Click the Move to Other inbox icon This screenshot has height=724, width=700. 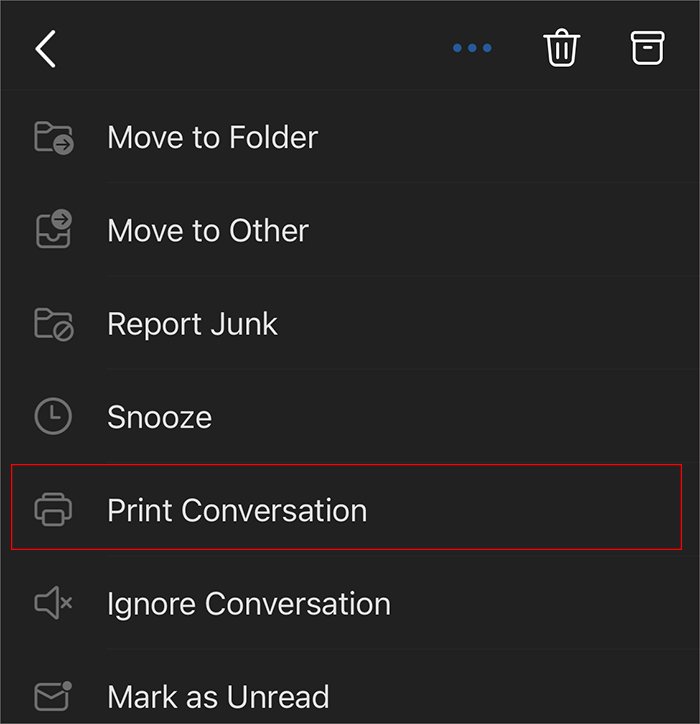tap(54, 229)
